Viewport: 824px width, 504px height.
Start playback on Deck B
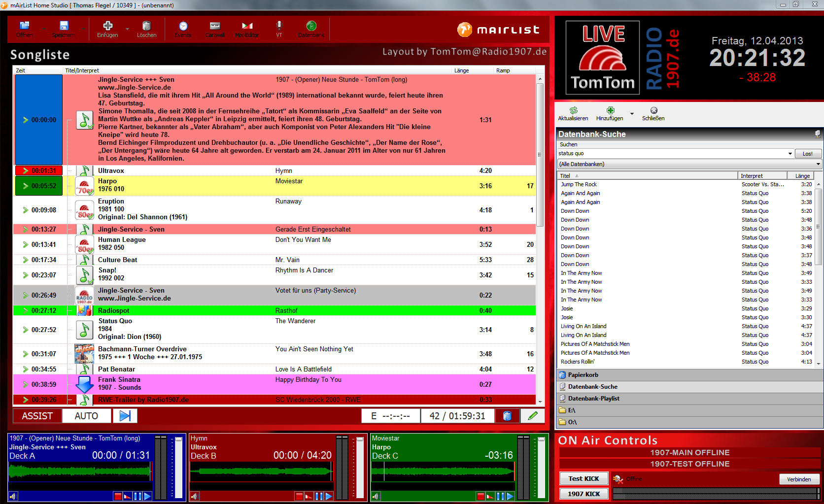[329, 496]
